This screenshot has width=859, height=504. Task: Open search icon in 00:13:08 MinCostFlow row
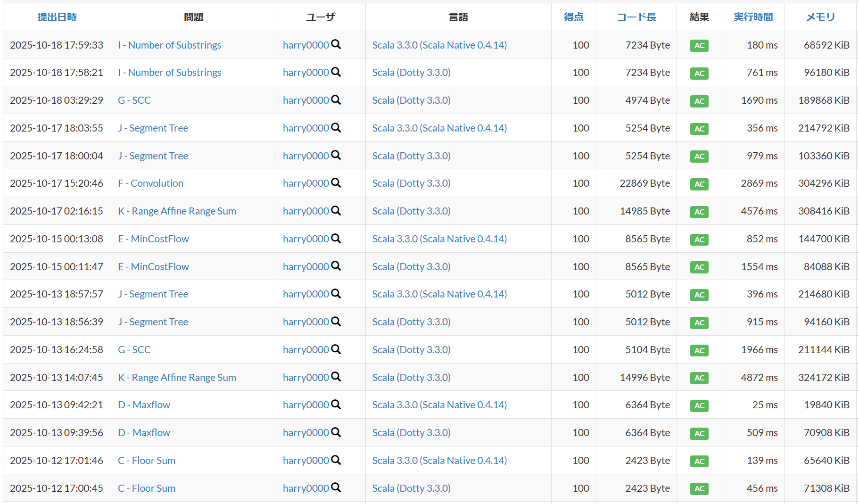336,239
